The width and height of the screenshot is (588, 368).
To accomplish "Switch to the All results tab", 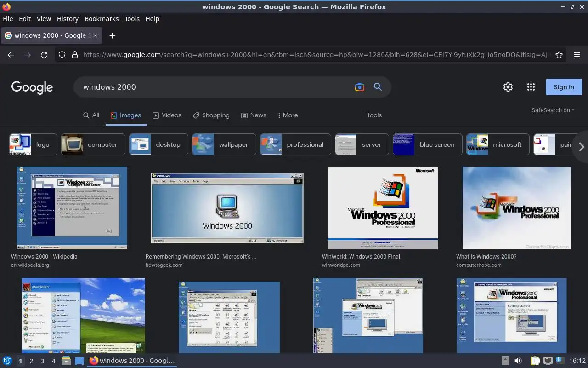I will pos(91,115).
